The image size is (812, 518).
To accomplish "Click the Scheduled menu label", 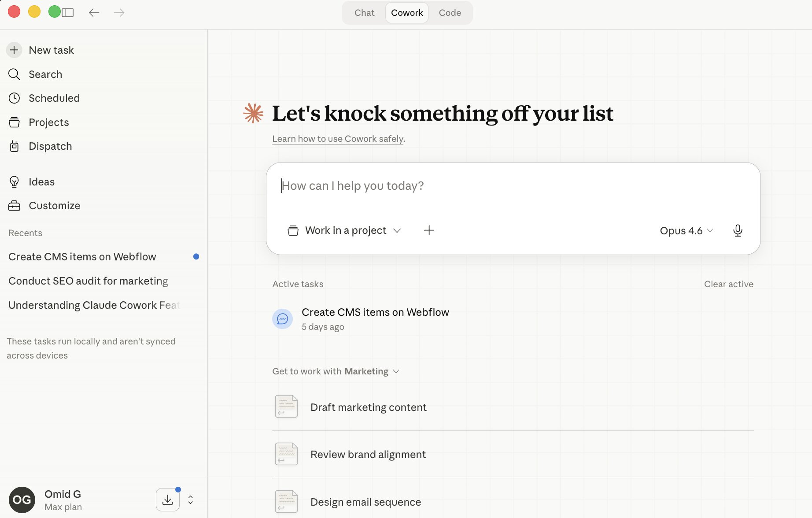I will pyautogui.click(x=54, y=98).
